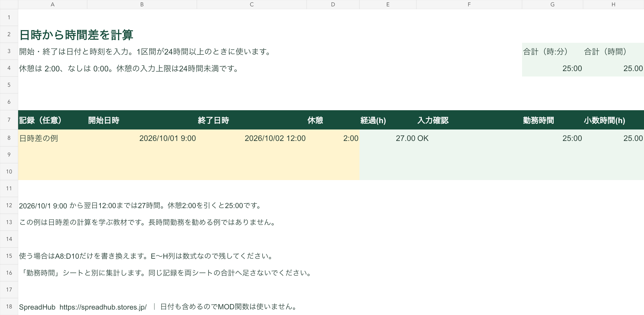This screenshot has height=315, width=644.
Task: Click the instruction starting 開始・終了は日付
Action: click(145, 51)
